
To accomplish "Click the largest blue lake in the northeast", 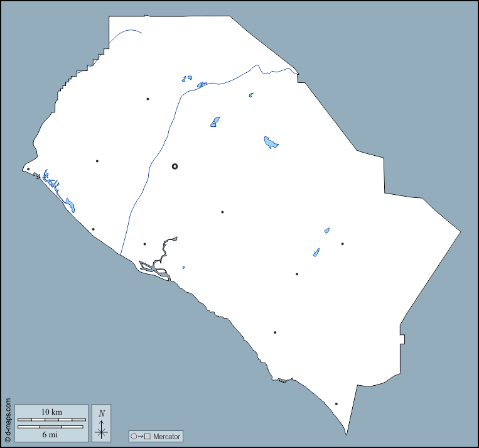I will coord(271,143).
